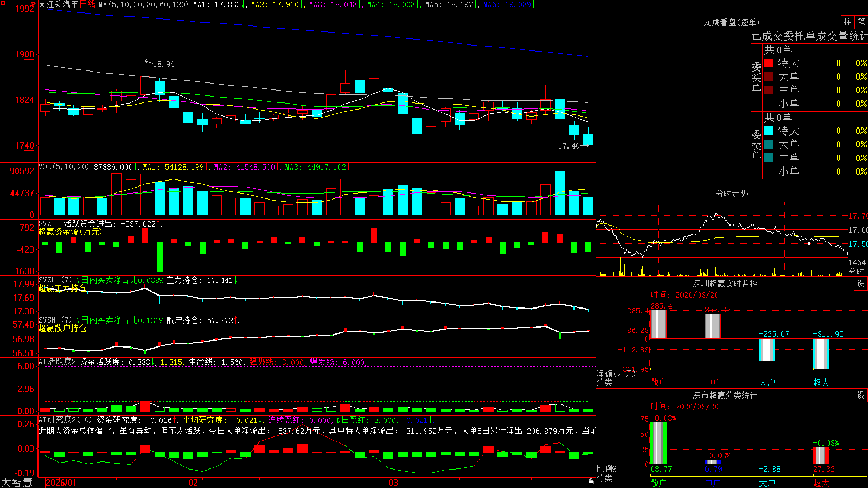Click the 18.96 high price marker arrow
The height and width of the screenshot is (488, 868).
pos(148,62)
